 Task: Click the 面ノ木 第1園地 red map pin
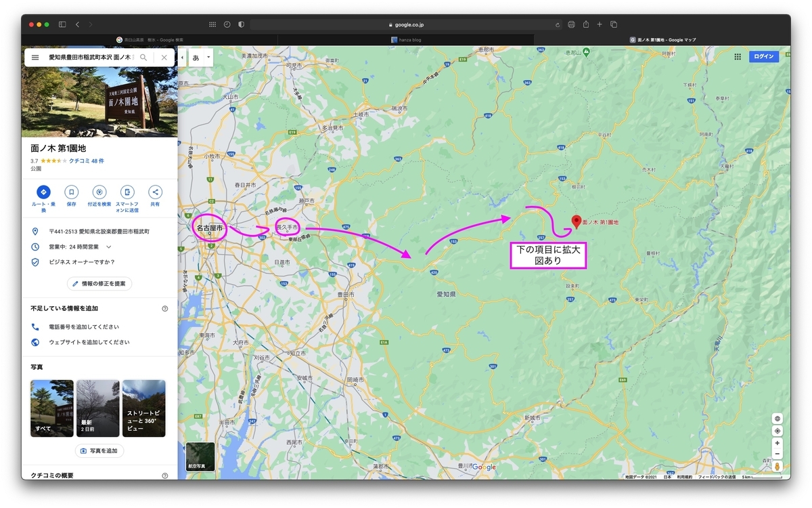577,221
